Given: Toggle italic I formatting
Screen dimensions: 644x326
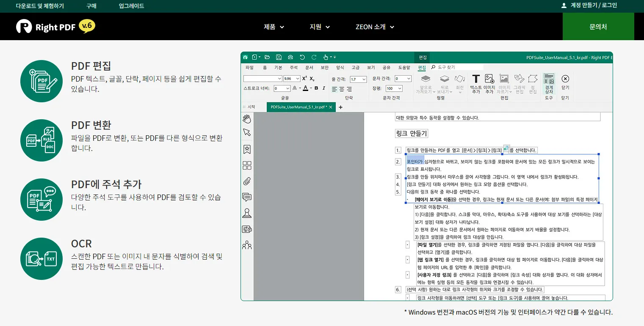Looking at the screenshot, I should (323, 88).
